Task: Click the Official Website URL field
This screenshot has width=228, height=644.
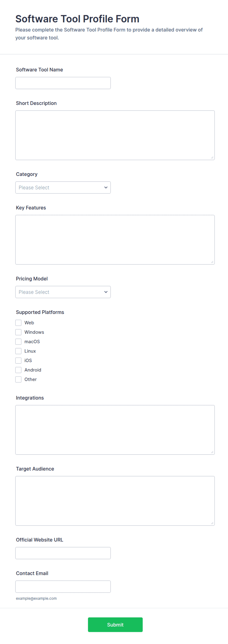Action: 63,553
